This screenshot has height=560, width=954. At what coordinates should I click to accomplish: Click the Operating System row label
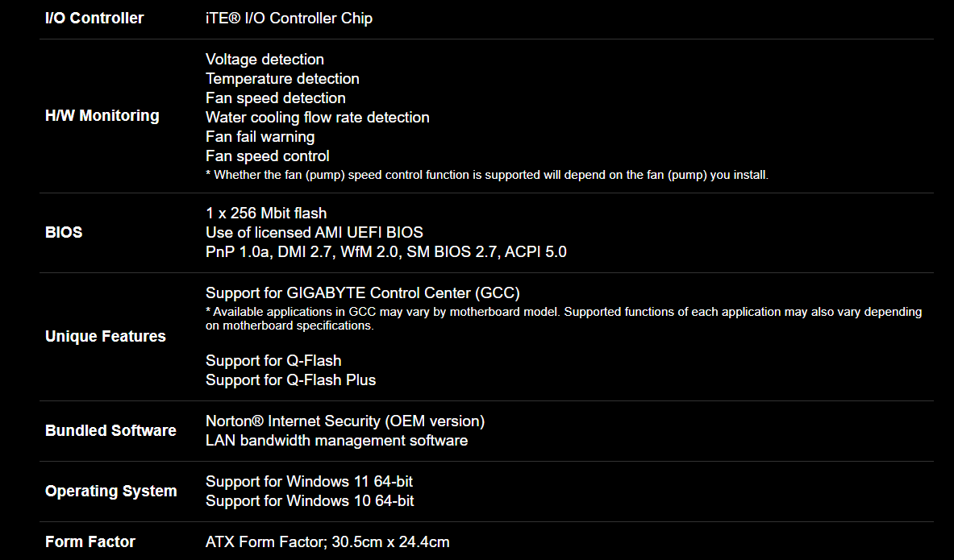(x=110, y=492)
